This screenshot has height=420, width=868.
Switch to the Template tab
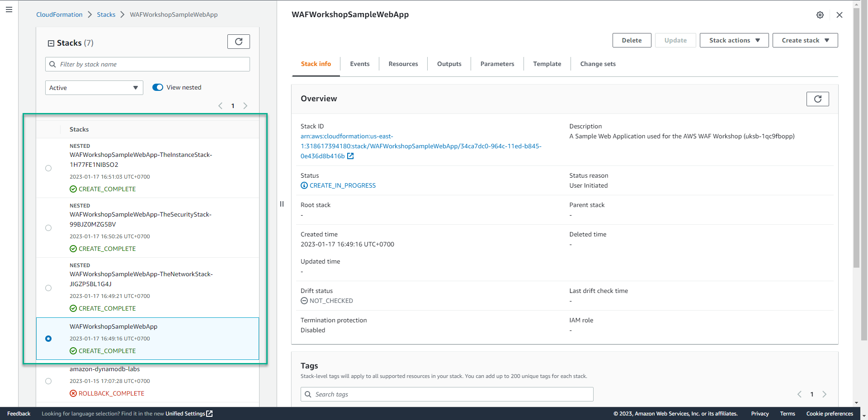[547, 64]
